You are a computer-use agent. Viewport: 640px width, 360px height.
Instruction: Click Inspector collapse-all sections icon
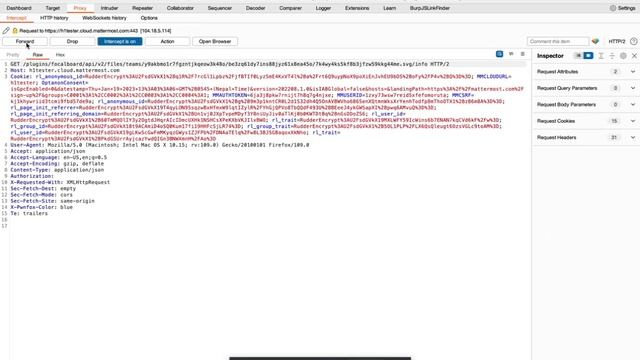[612, 56]
